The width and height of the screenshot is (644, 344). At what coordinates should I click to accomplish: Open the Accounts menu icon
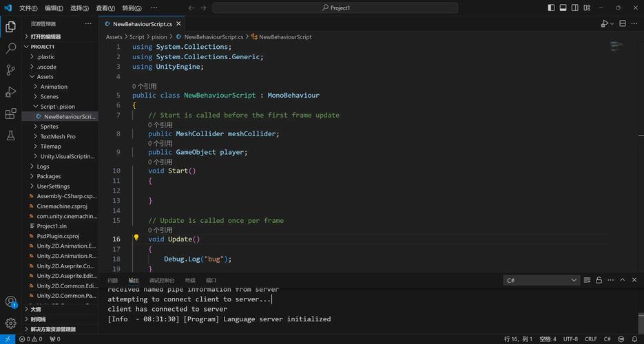pos(11,302)
